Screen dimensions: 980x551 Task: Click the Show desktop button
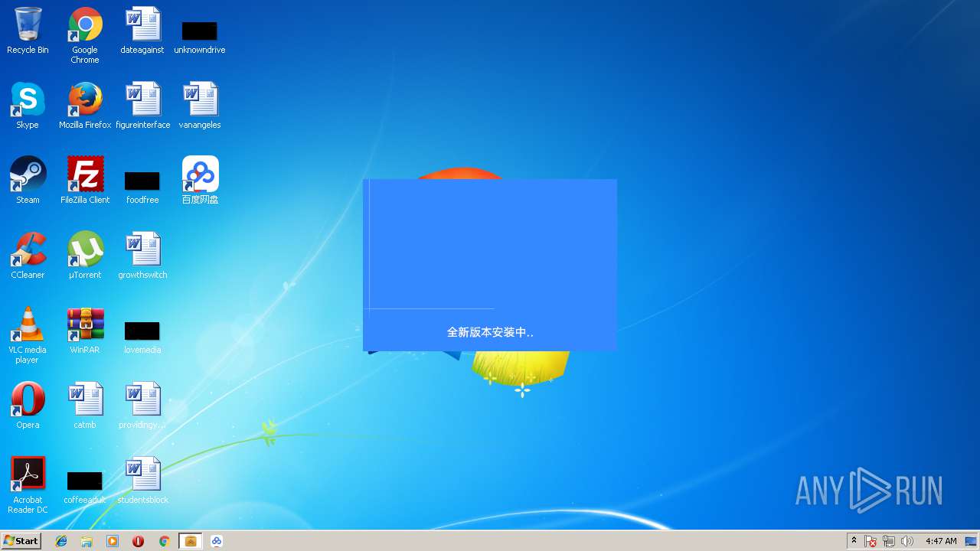point(972,541)
